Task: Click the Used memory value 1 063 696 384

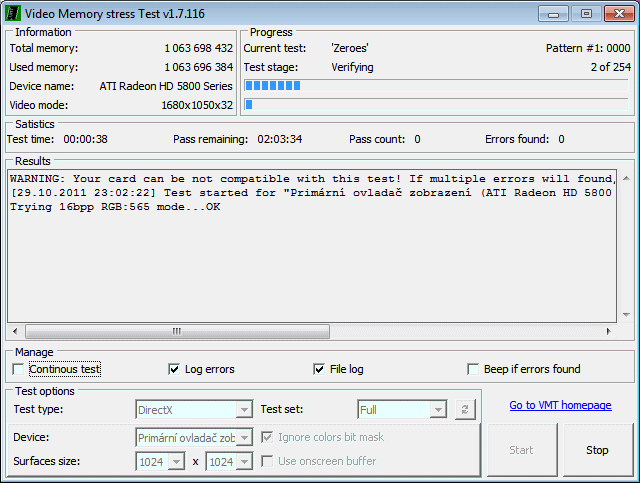Action: 198,67
